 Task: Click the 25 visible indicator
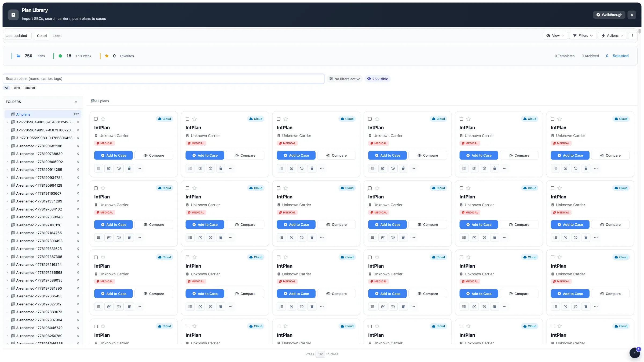click(x=378, y=79)
